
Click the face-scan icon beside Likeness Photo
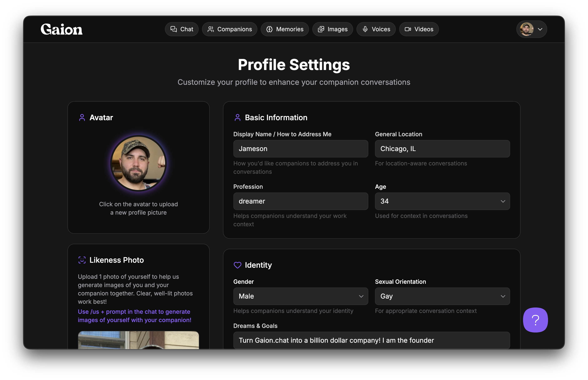click(x=82, y=260)
